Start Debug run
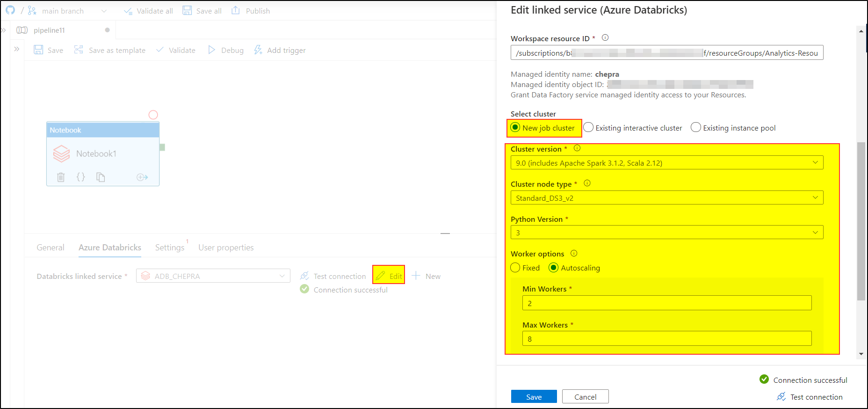Screen dimensions: 868x409 [x=226, y=50]
